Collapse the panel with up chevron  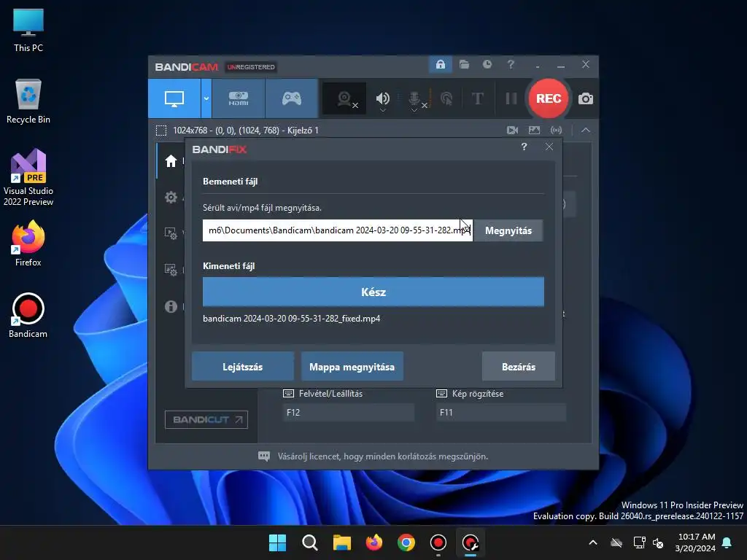586,130
